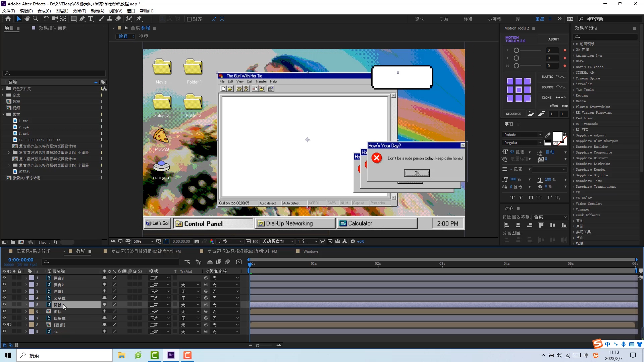Select the Camera tool
The image size is (644, 362).
54,19
